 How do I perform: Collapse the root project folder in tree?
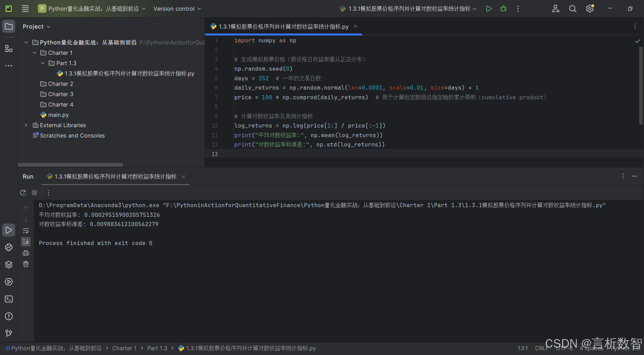pos(26,42)
